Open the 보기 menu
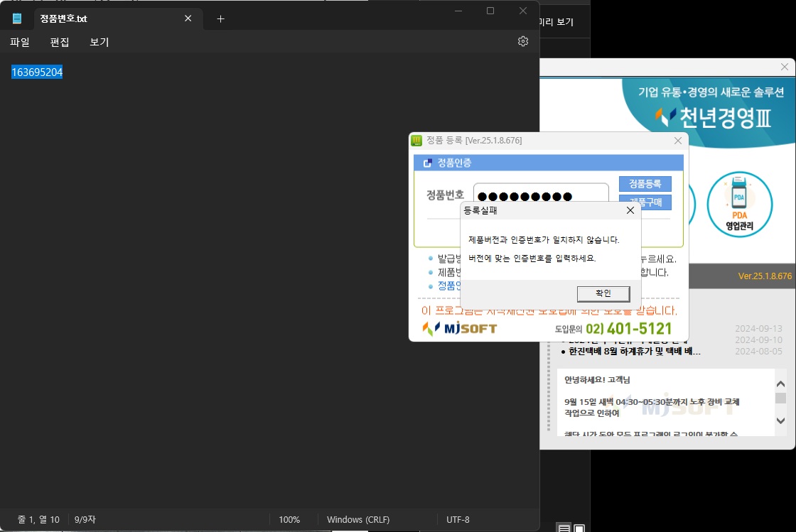 click(99, 42)
